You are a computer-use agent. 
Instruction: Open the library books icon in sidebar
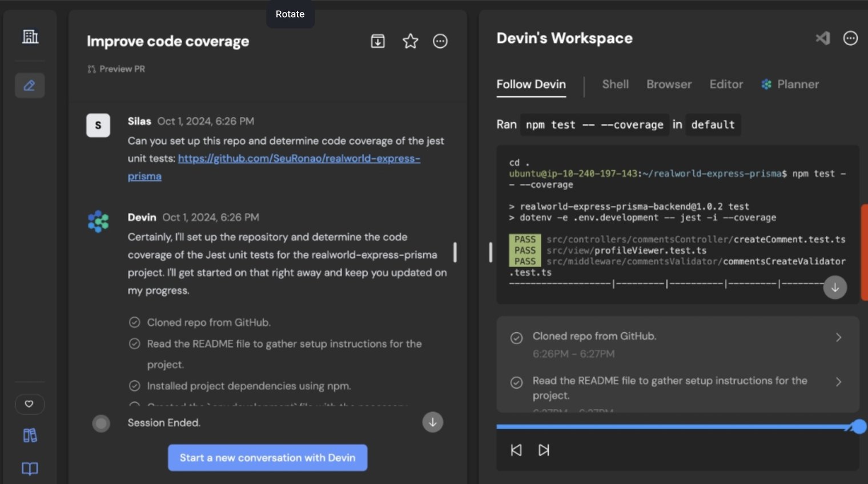30,435
